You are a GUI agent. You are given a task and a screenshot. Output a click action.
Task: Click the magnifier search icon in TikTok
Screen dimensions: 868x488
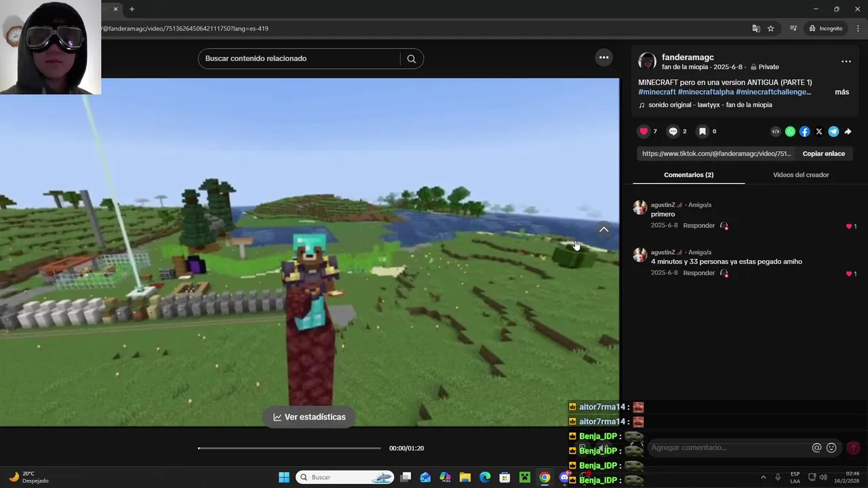click(412, 58)
